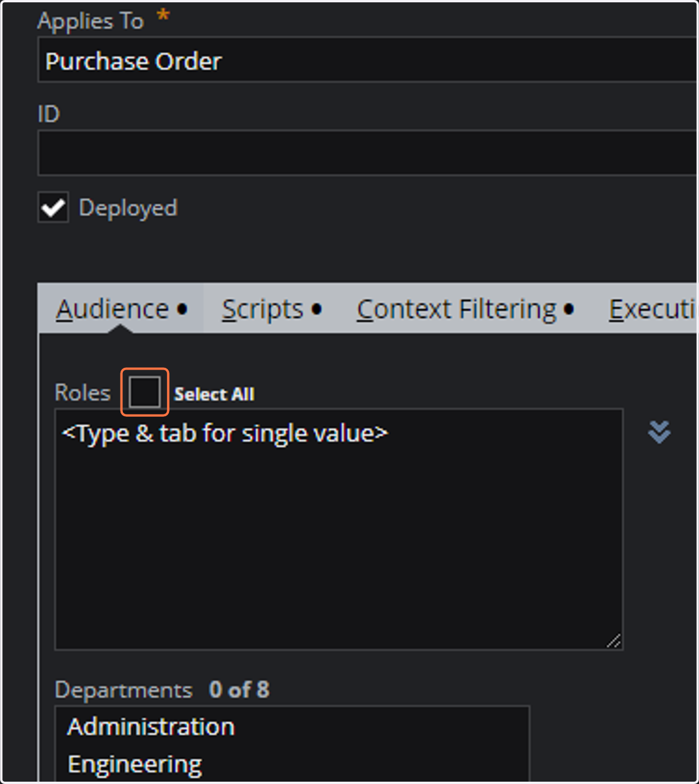
Task: Open Roles list with double-chevron icon
Action: pyautogui.click(x=659, y=432)
